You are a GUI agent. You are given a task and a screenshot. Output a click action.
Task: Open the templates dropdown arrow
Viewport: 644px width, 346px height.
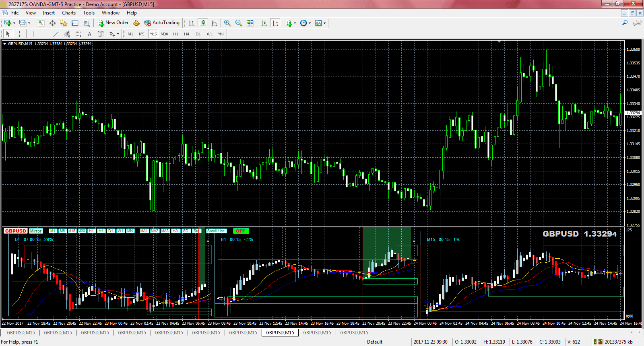pos(324,23)
